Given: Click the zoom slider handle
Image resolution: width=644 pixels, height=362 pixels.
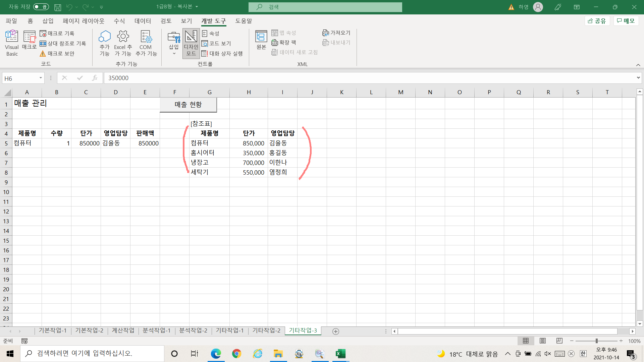Looking at the screenshot, I should tap(596, 341).
